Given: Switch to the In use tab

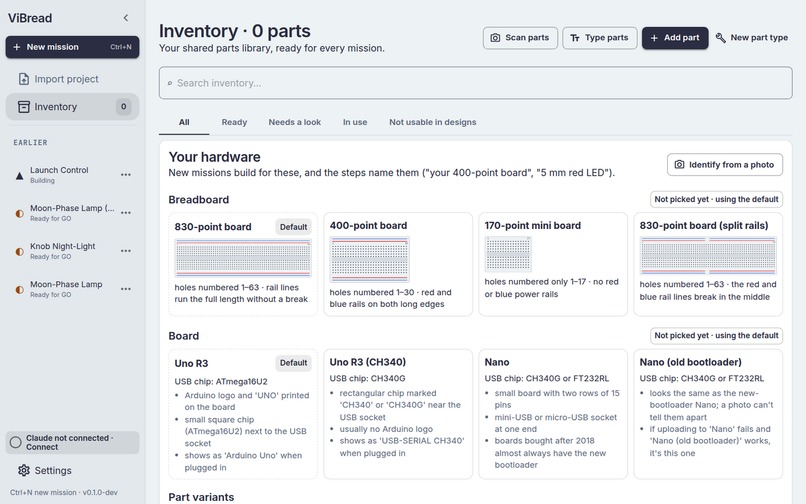Looking at the screenshot, I should tap(355, 122).
